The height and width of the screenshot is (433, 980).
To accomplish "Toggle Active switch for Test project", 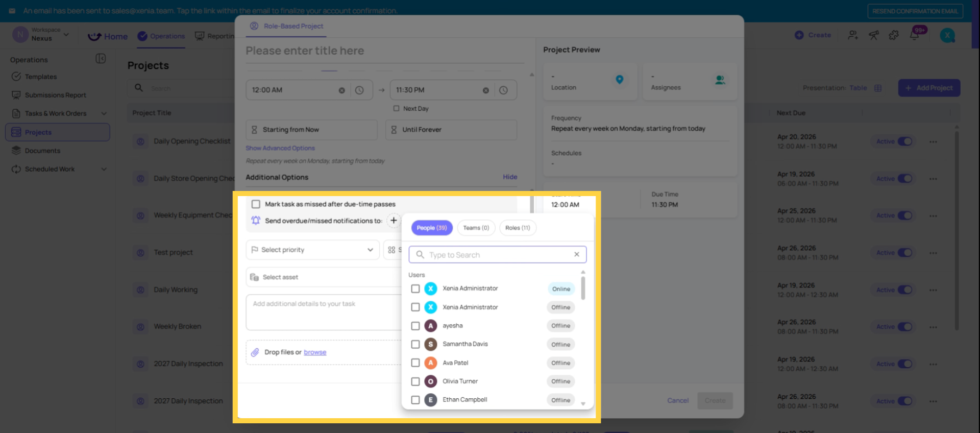I will coord(905,253).
